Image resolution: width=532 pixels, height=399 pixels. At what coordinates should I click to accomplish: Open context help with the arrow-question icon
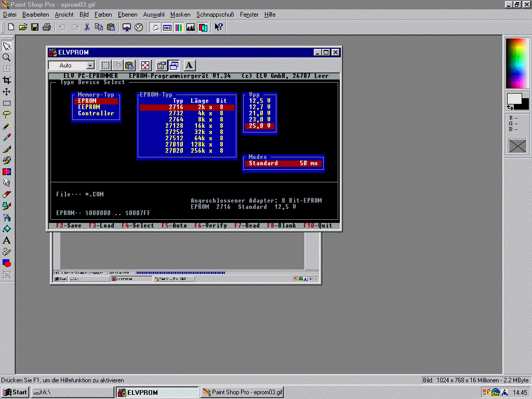point(219,27)
